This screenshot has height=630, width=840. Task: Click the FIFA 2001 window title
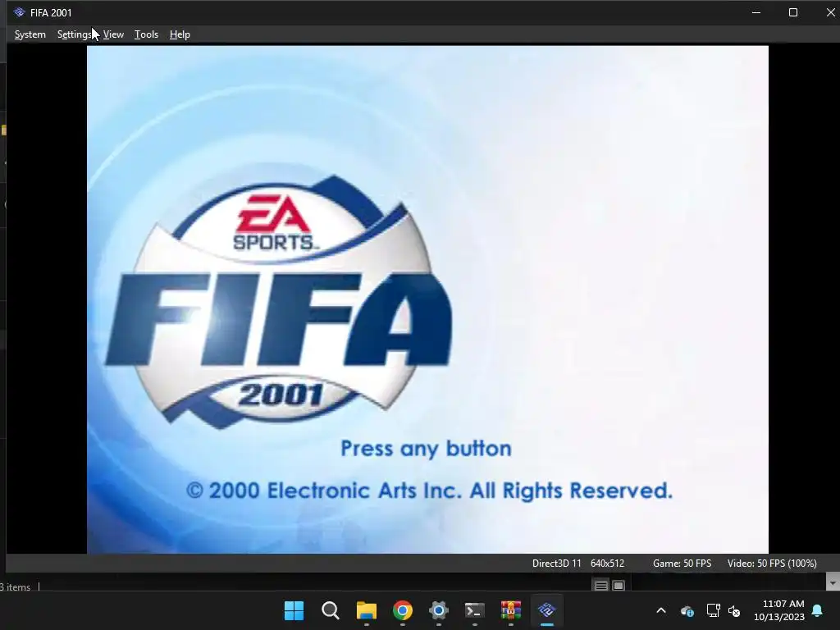click(x=51, y=12)
